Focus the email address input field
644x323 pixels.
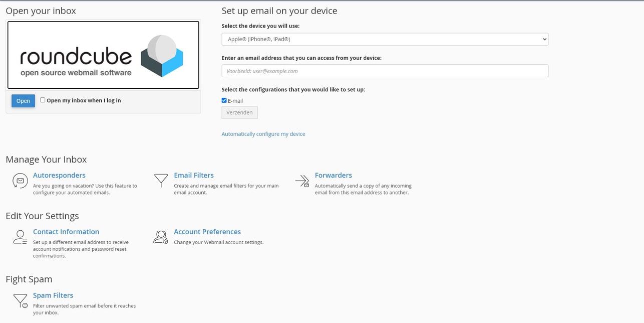(x=385, y=71)
